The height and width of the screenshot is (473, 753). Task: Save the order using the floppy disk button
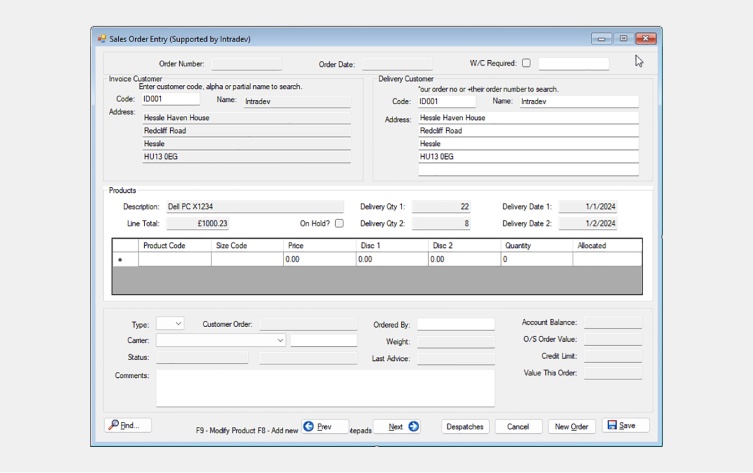coord(624,426)
